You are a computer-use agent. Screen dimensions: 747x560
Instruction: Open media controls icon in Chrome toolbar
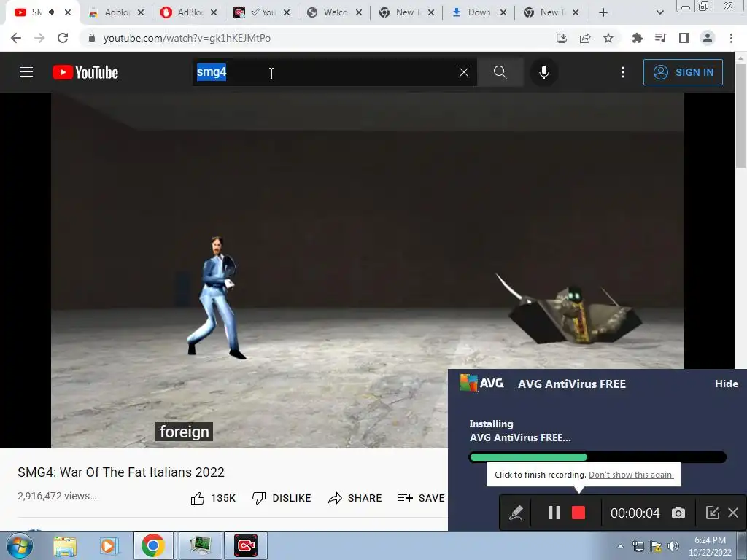[x=660, y=38]
